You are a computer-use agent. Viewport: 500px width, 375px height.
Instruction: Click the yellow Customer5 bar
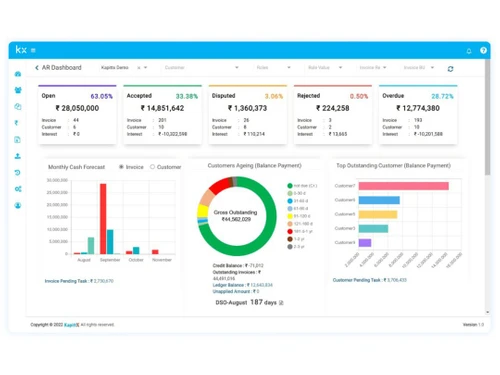378,214
